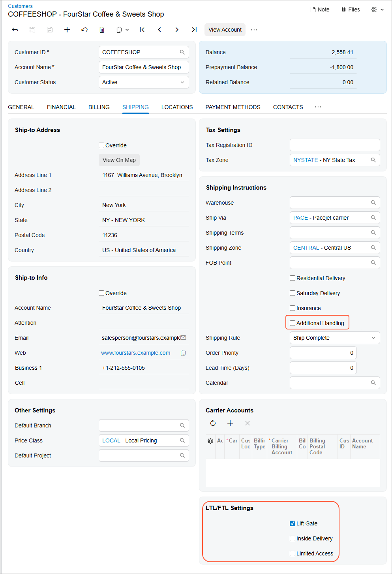Switch to LOCATIONS tab

click(x=177, y=107)
